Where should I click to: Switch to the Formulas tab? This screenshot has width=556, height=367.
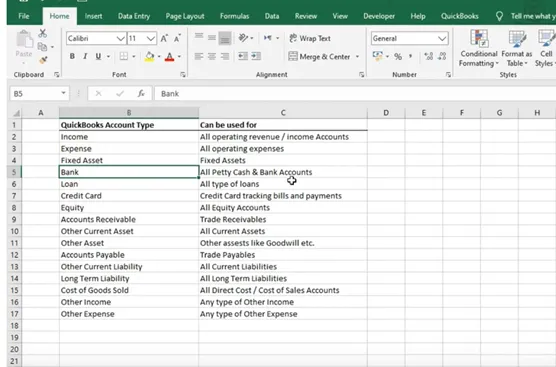pyautogui.click(x=234, y=16)
